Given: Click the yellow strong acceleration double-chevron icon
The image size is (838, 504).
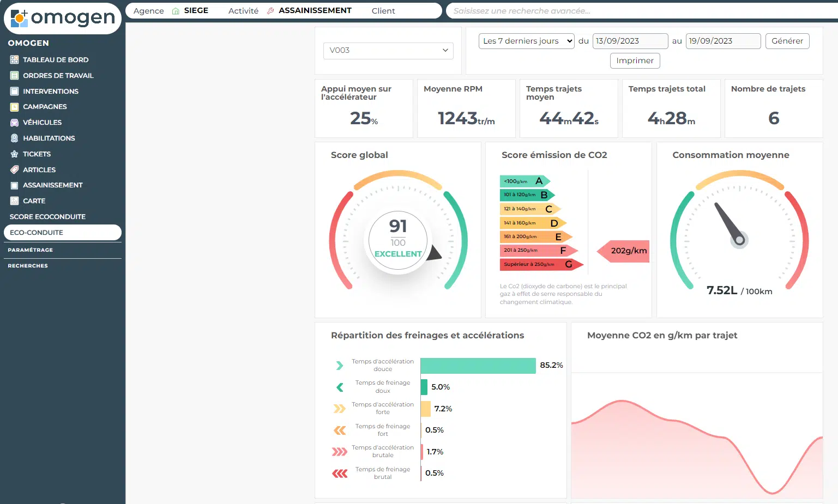Looking at the screenshot, I should (x=340, y=409).
